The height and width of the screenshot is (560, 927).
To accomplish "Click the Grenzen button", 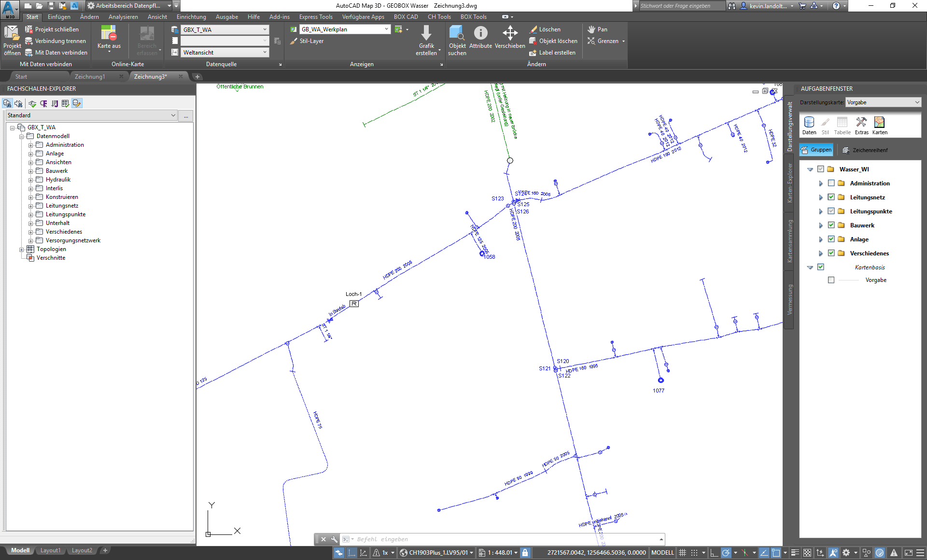I will (x=606, y=41).
